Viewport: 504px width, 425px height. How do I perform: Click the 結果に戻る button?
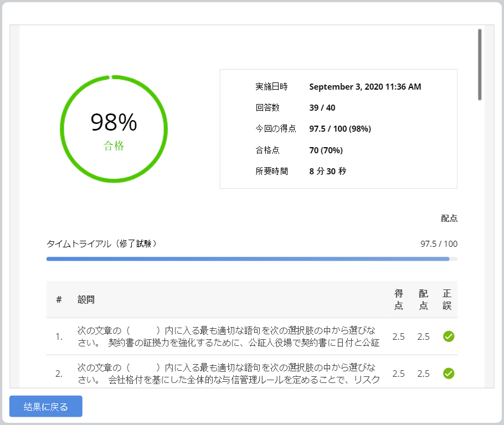pos(46,407)
